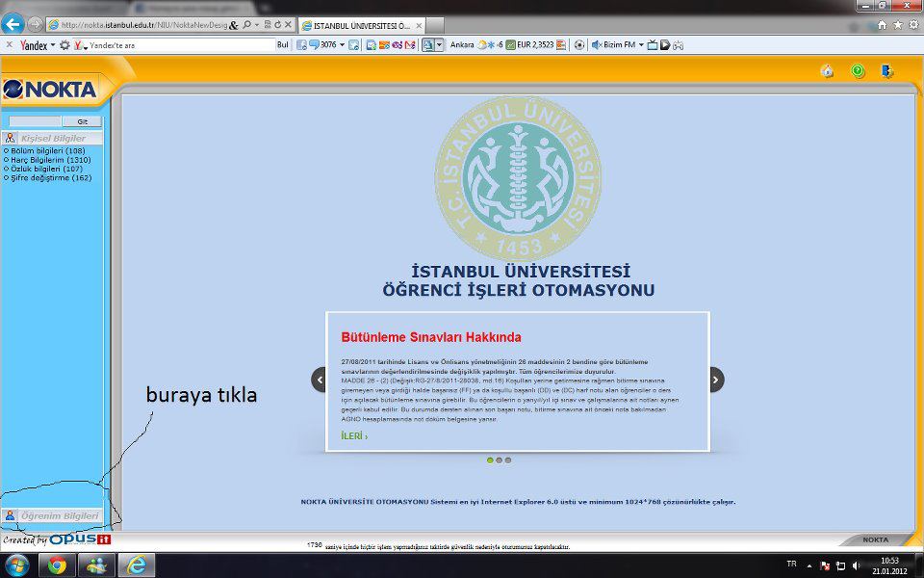
Task: Click the address bar URL
Action: pos(143,25)
